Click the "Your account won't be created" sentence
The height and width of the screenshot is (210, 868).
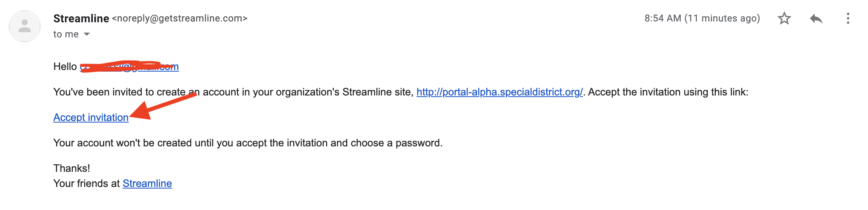pos(248,143)
